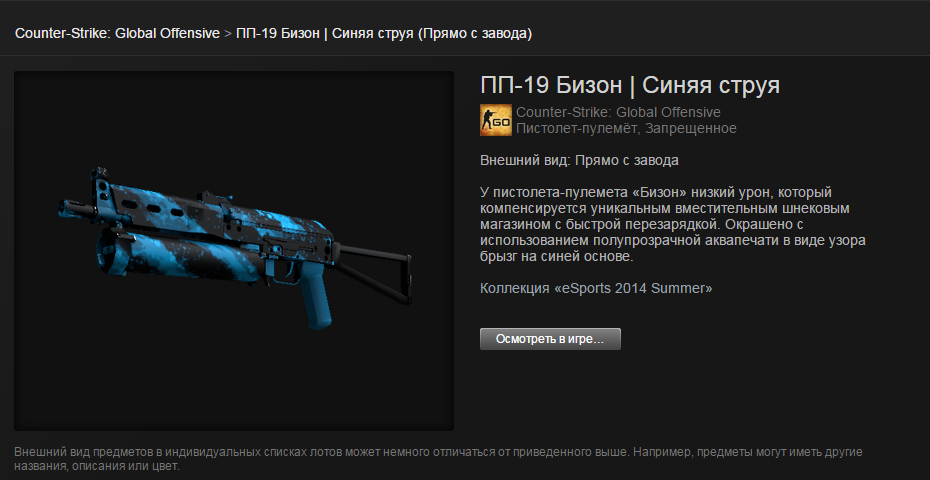Viewport: 930px width, 480px height.
Task: Click the weapon description paragraph
Action: tap(673, 225)
